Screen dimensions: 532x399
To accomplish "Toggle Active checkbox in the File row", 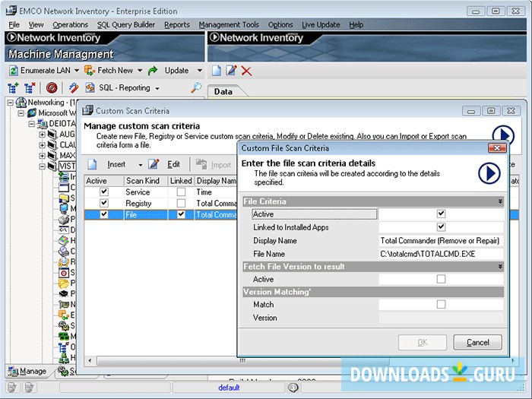I will coord(104,214).
